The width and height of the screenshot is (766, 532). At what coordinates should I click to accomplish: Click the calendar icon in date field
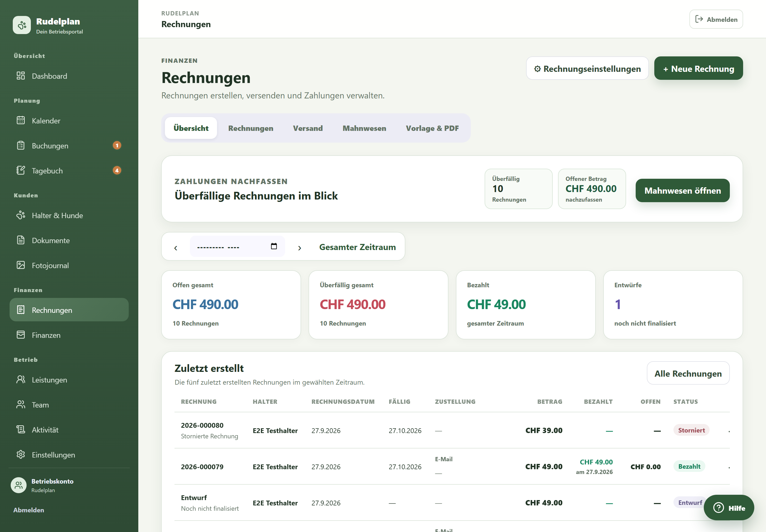(274, 246)
